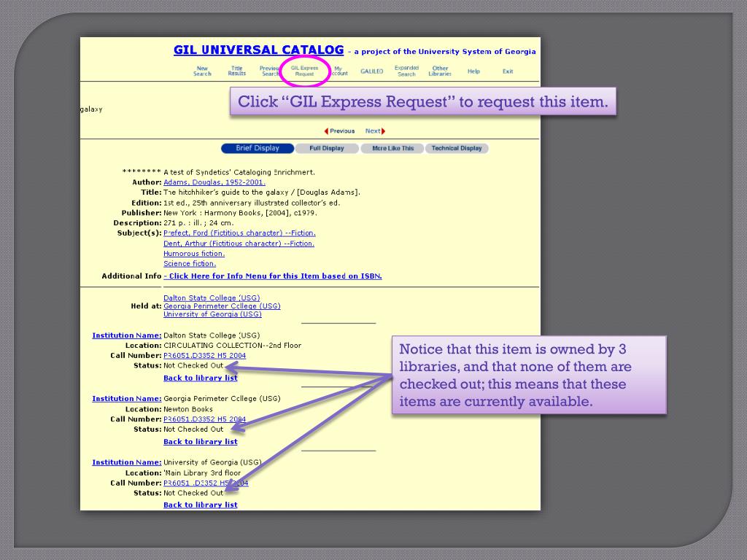Viewport: 747px width, 560px height.
Task: Click Back to library list under Georgia Perimeter
Action: click(200, 442)
